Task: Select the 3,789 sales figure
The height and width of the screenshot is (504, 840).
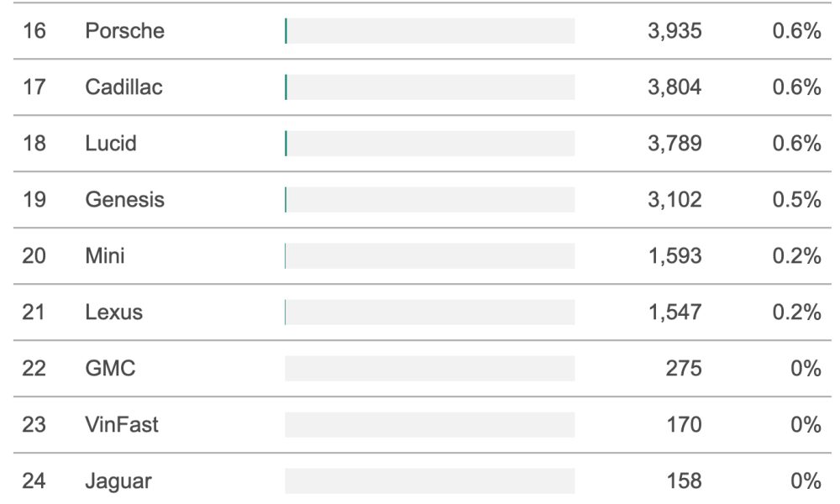Action: [x=675, y=144]
